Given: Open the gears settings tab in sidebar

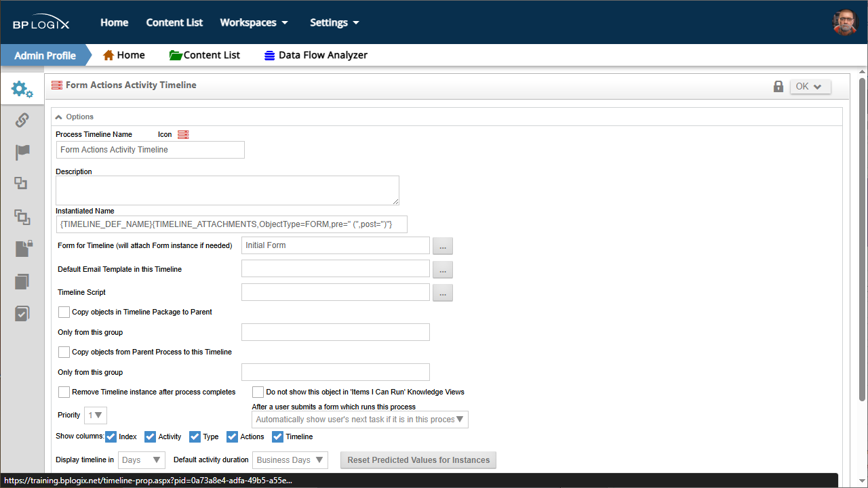Looking at the screenshot, I should (22, 89).
